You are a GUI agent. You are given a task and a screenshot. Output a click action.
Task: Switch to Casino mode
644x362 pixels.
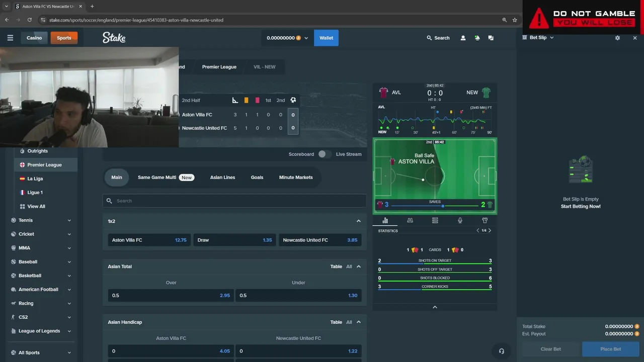click(34, 38)
